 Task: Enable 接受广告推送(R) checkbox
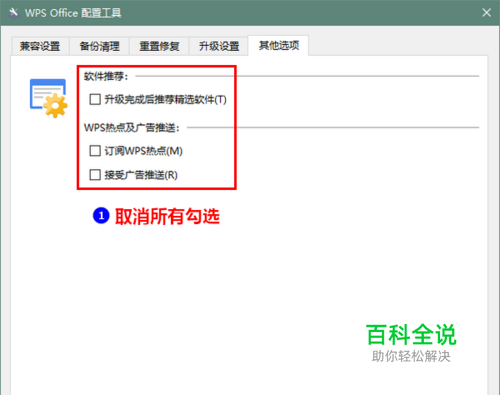pos(95,175)
